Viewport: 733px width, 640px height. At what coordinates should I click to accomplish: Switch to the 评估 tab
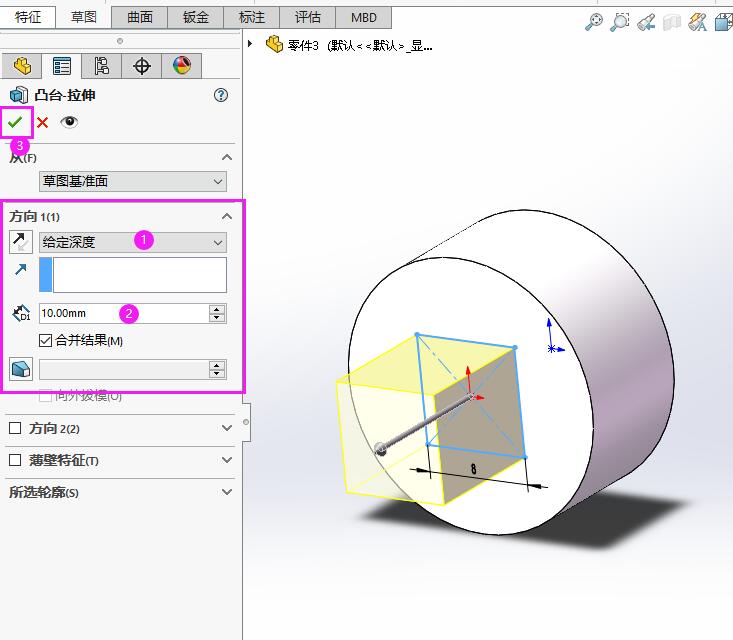[x=308, y=17]
